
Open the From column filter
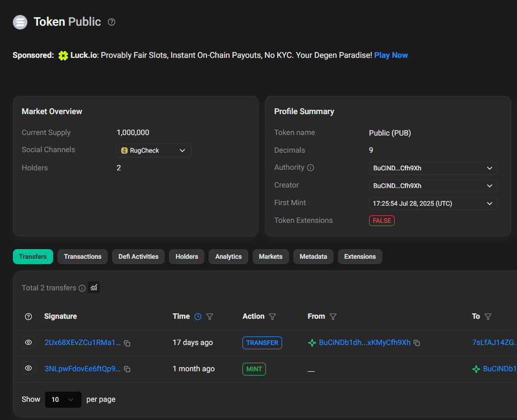point(333,317)
